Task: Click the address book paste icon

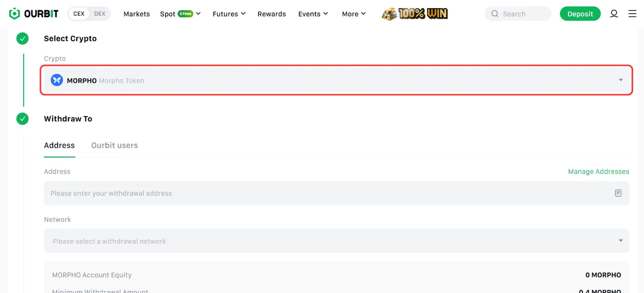Action: [618, 193]
